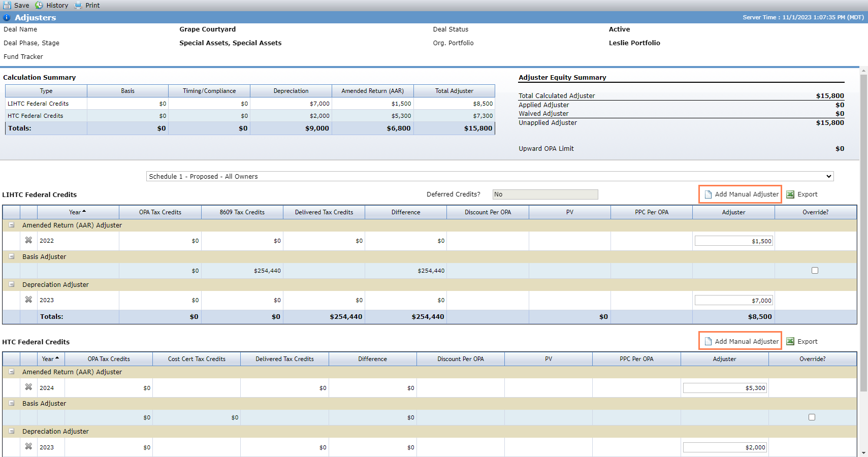Click summary Depreciation total $9,000

point(317,128)
